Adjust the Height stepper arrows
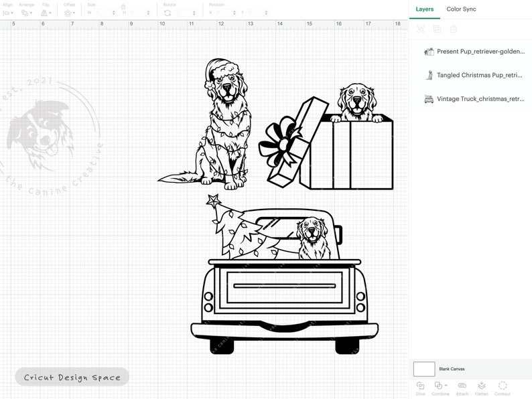 point(148,13)
